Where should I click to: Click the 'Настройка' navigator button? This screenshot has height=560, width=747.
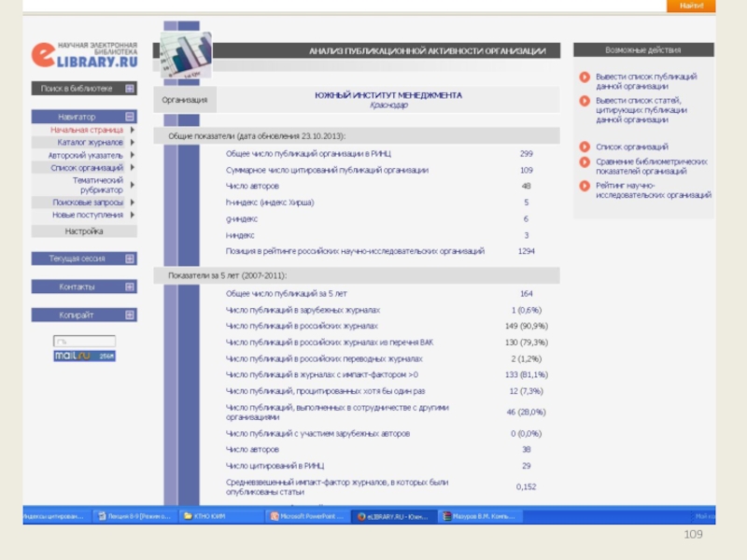point(84,231)
